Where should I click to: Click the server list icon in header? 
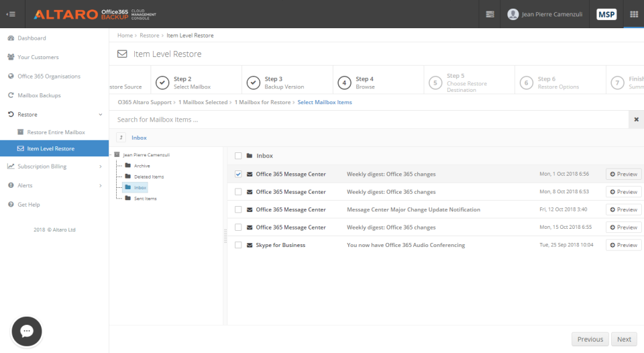tap(490, 14)
